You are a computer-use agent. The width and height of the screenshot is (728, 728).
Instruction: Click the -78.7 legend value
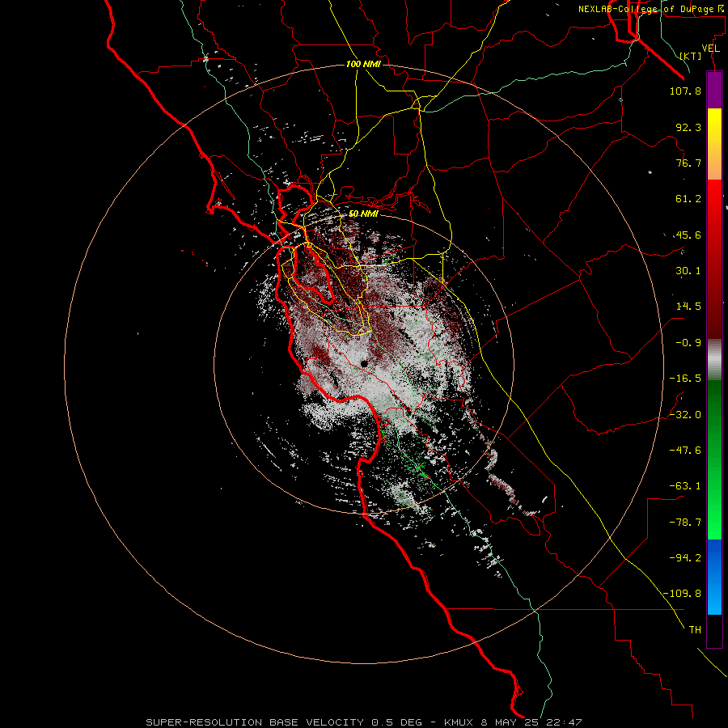(685, 523)
